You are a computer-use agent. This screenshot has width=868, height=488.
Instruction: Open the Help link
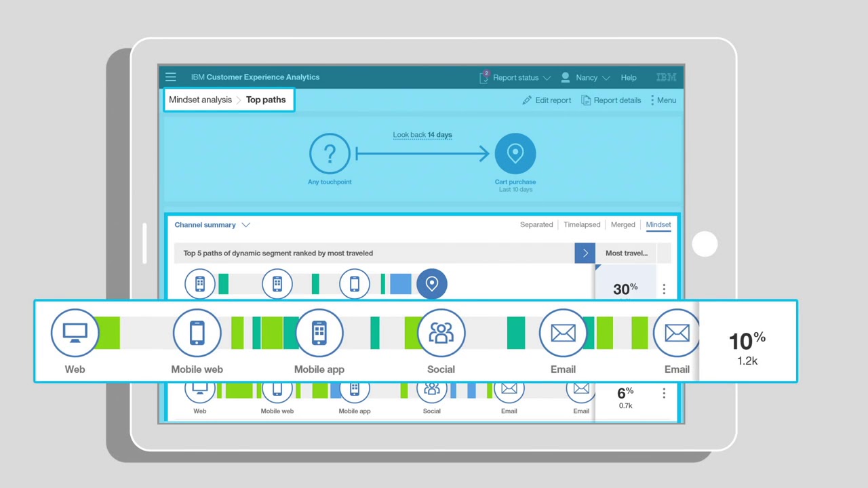point(629,78)
